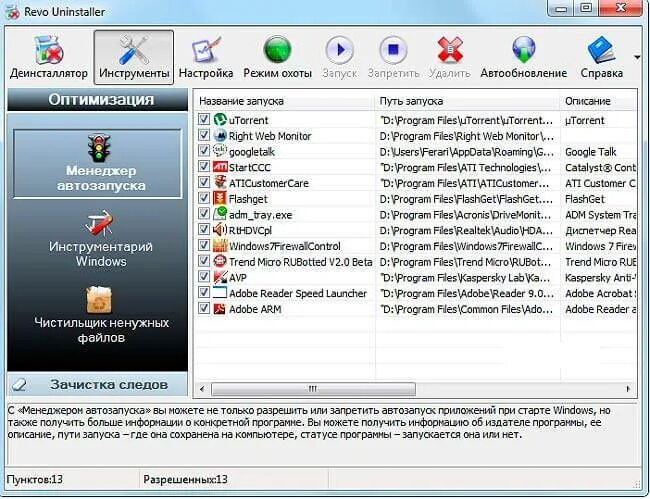Uncheck the AVP Kaspersky checkbox
The image size is (650, 499).
[204, 277]
